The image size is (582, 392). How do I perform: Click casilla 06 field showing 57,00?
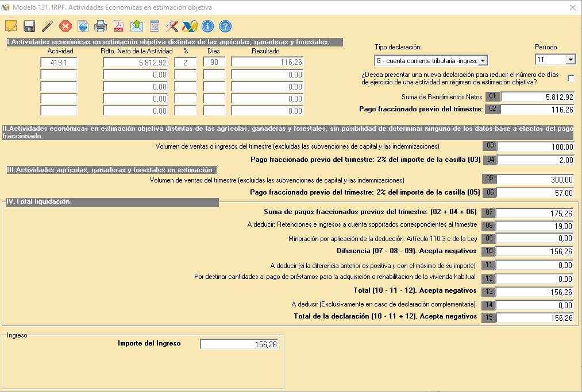point(535,192)
